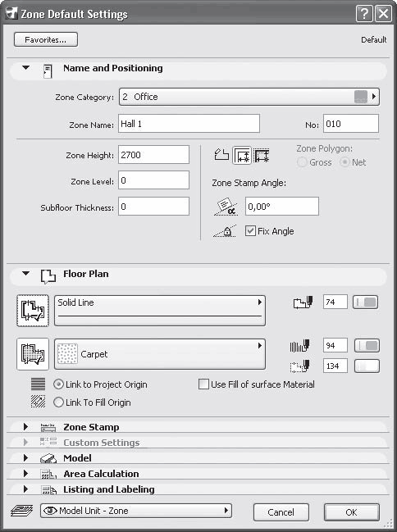The image size is (397, 532).
Task: Open the Solid Line type dropdown
Action: (x=160, y=311)
